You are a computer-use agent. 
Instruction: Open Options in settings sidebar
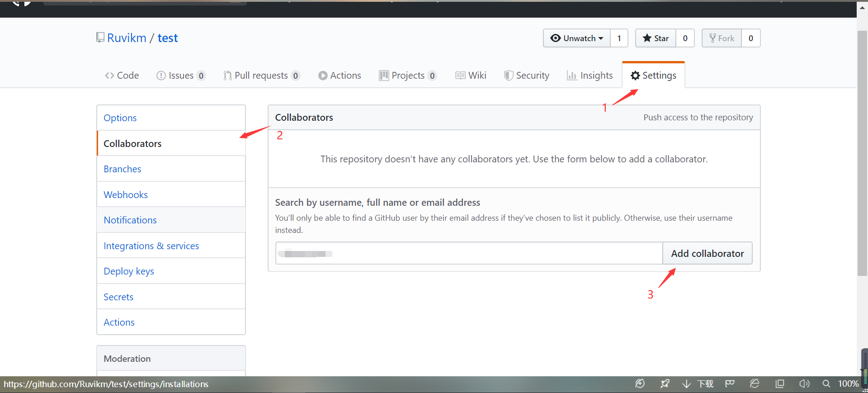coord(171,118)
